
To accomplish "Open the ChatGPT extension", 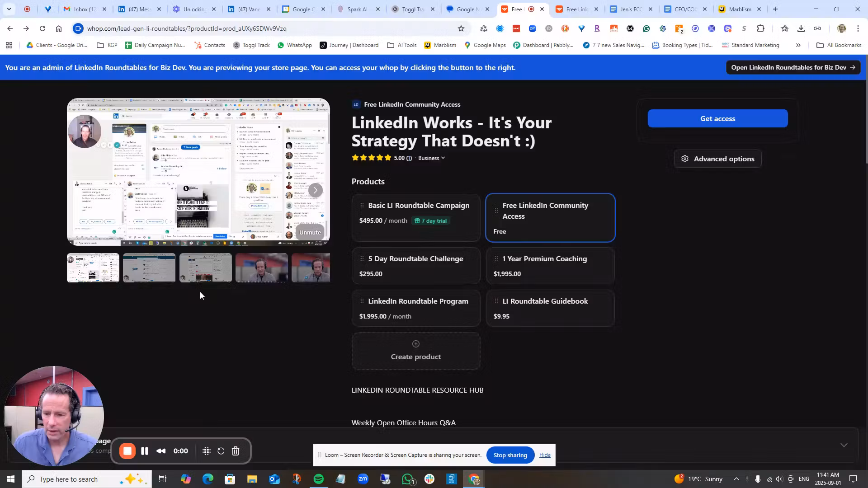I will (x=662, y=28).
